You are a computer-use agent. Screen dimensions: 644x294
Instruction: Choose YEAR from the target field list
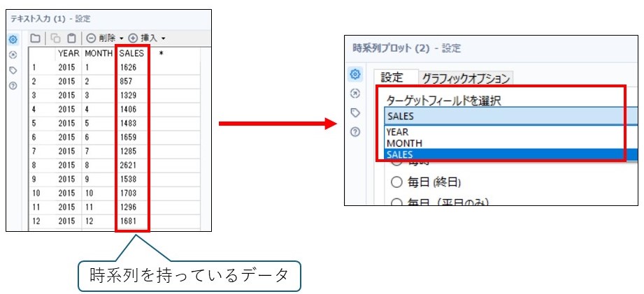point(397,131)
